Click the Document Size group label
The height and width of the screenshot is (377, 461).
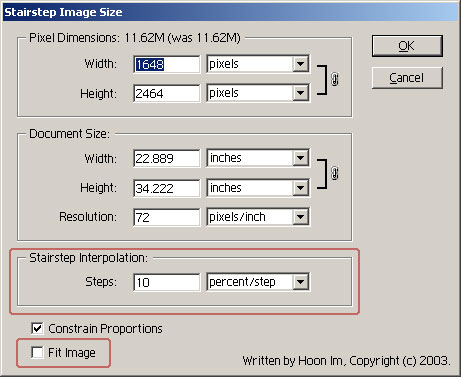coord(69,134)
